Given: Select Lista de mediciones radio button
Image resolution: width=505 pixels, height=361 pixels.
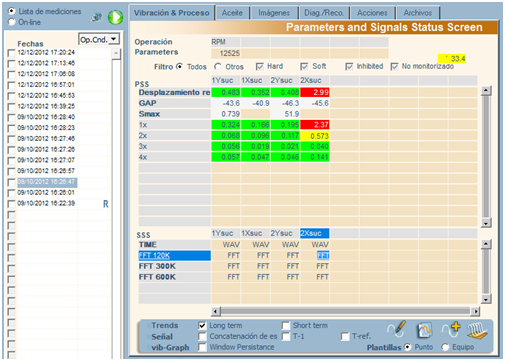Looking at the screenshot, I should coord(12,11).
